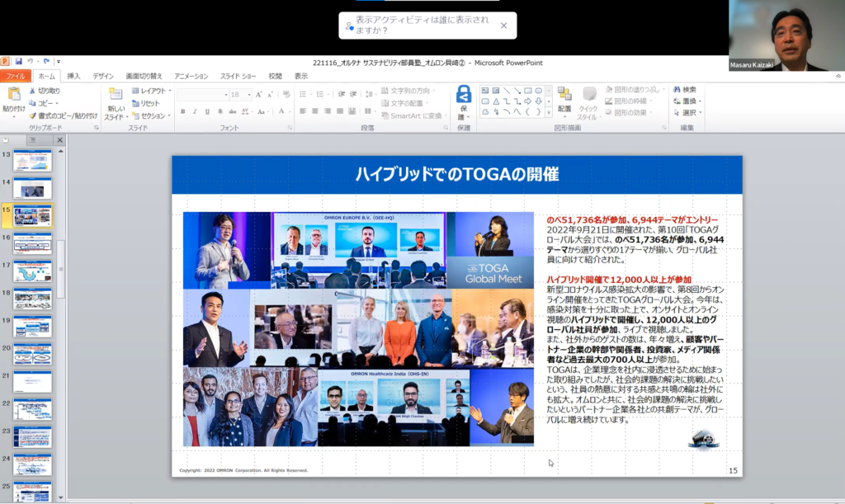The width and height of the screenshot is (845, 504).
Task: Toggle align text left
Action: point(303,111)
